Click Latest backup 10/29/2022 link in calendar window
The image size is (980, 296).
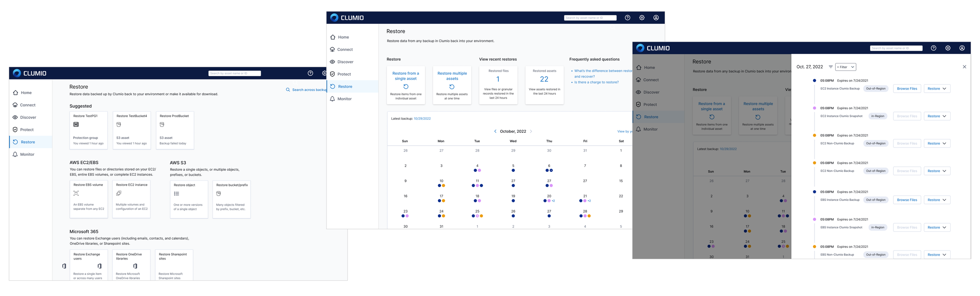tap(422, 119)
